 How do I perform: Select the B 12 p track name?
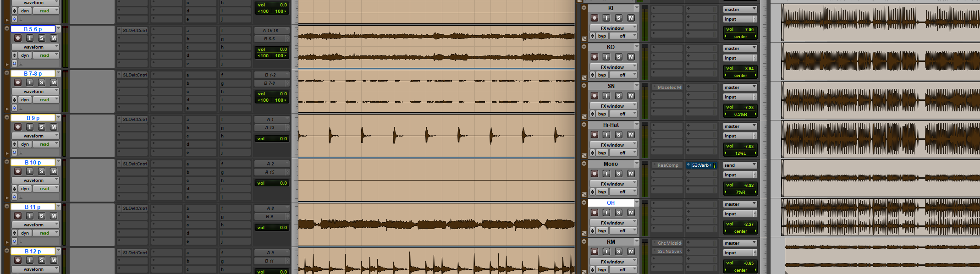pyautogui.click(x=33, y=251)
